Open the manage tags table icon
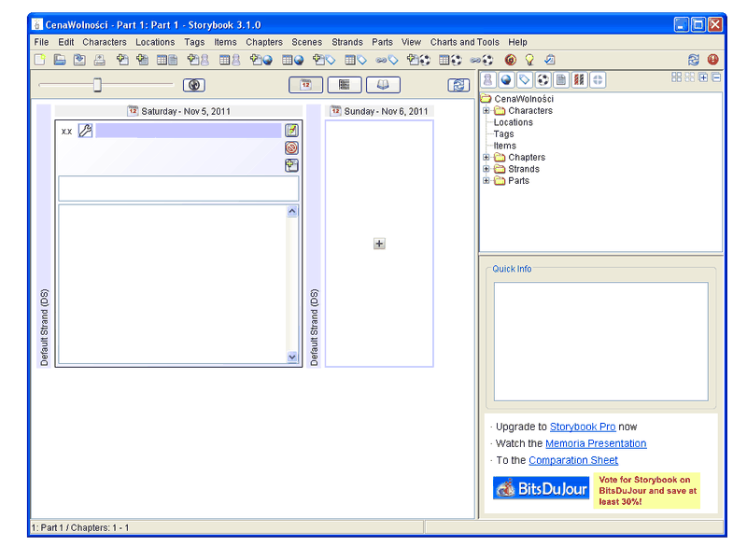This screenshot has height=560, width=747. 356,60
